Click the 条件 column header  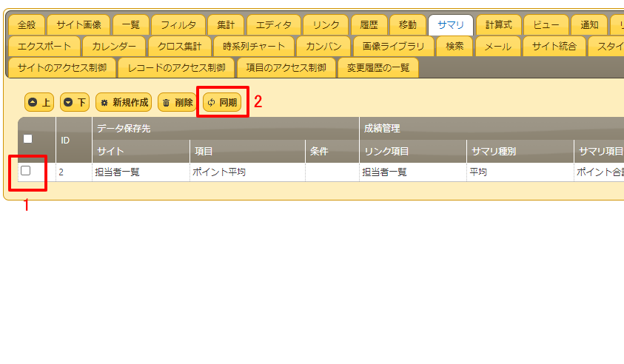pos(332,152)
